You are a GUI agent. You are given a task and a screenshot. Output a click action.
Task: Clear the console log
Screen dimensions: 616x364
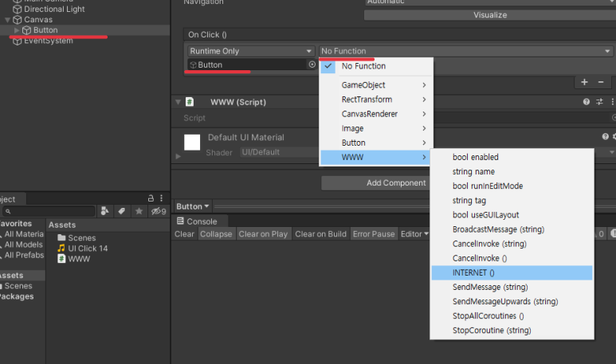(184, 234)
